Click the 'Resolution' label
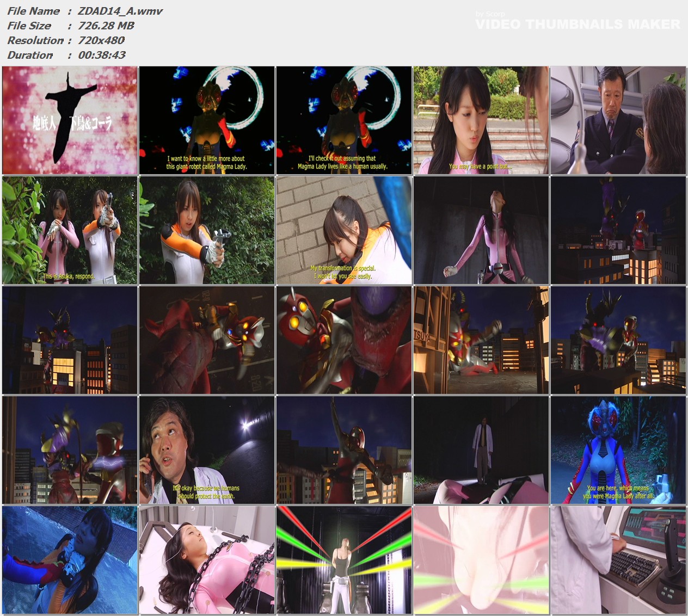 [x=35, y=40]
